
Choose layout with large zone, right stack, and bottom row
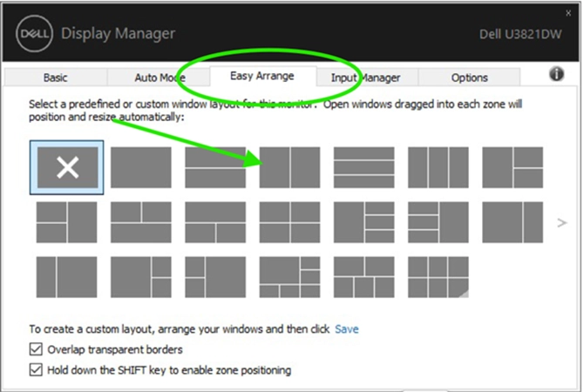[289, 277]
